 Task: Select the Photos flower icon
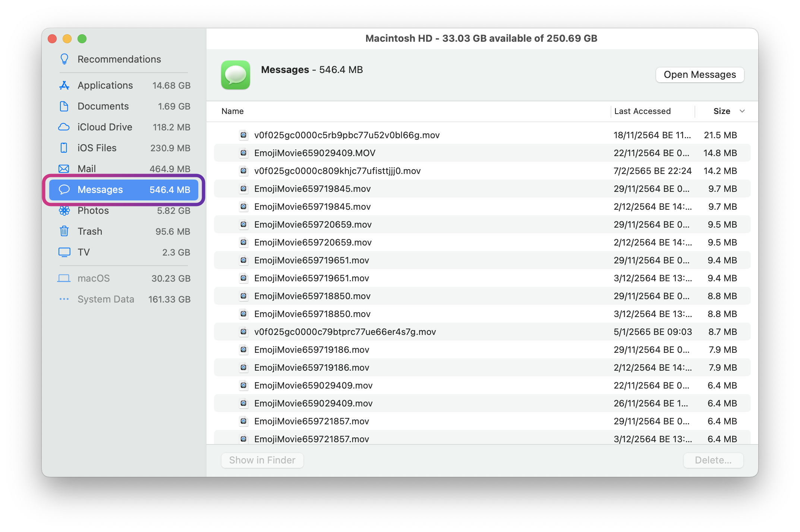[x=64, y=210]
